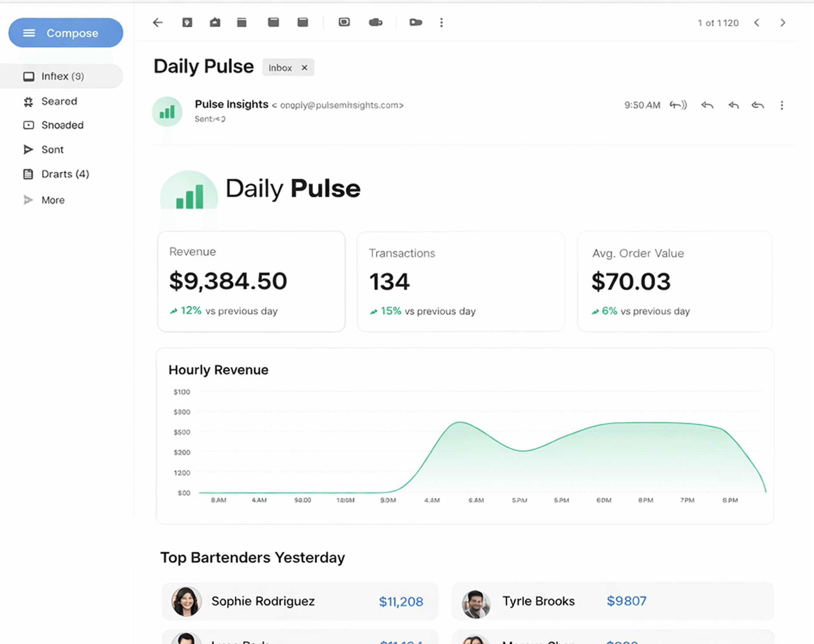814x644 pixels.
Task: Archive the Daily Pulse email
Action: 187,22
